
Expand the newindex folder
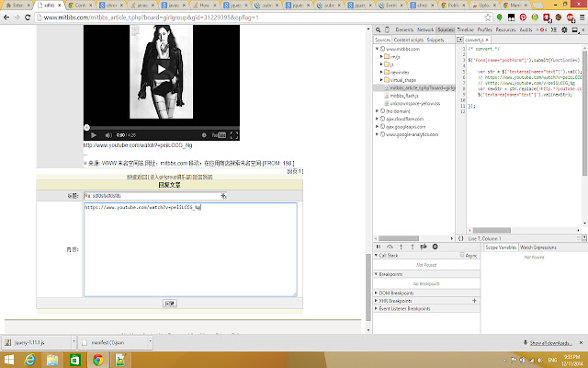click(381, 72)
